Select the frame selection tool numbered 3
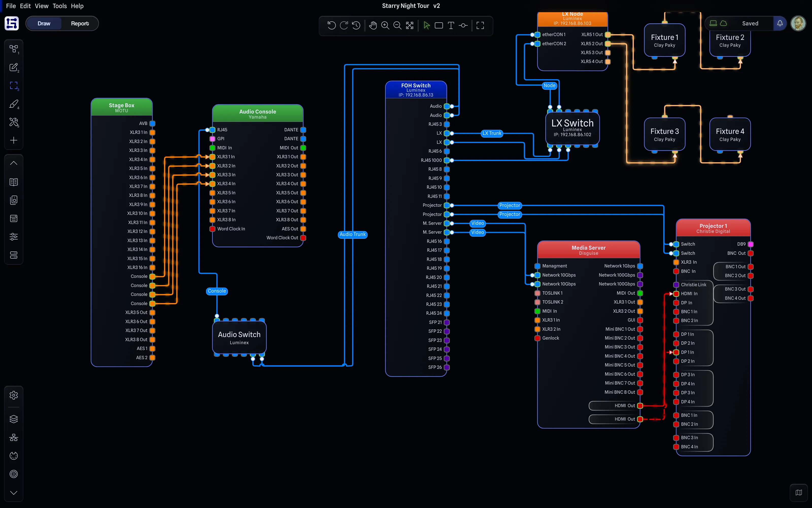 click(14, 86)
